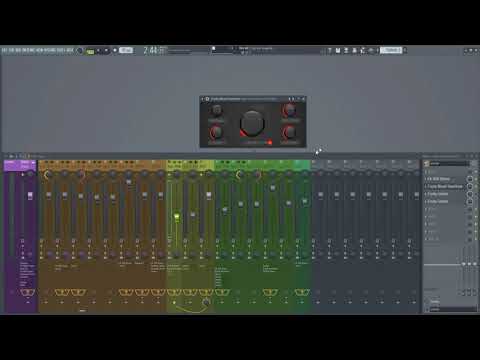Open the Options menu
This screenshot has height=360, width=480.
pos(49,50)
